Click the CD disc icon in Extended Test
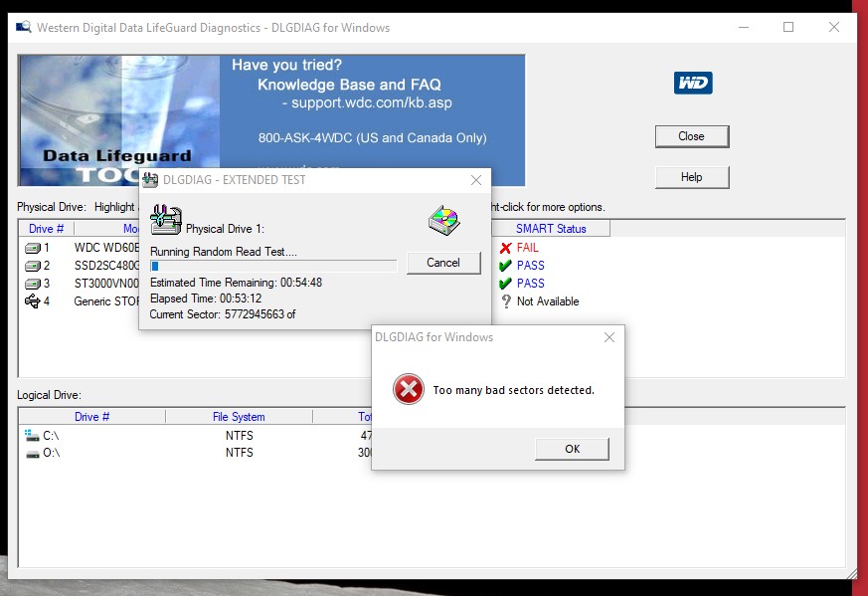The height and width of the screenshot is (596, 868). pos(443,221)
